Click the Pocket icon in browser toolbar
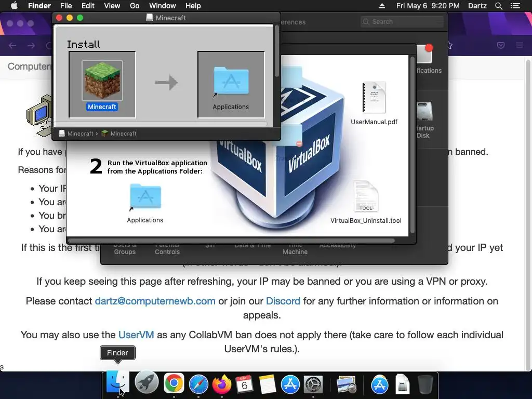This screenshot has width=532, height=399. point(501,45)
